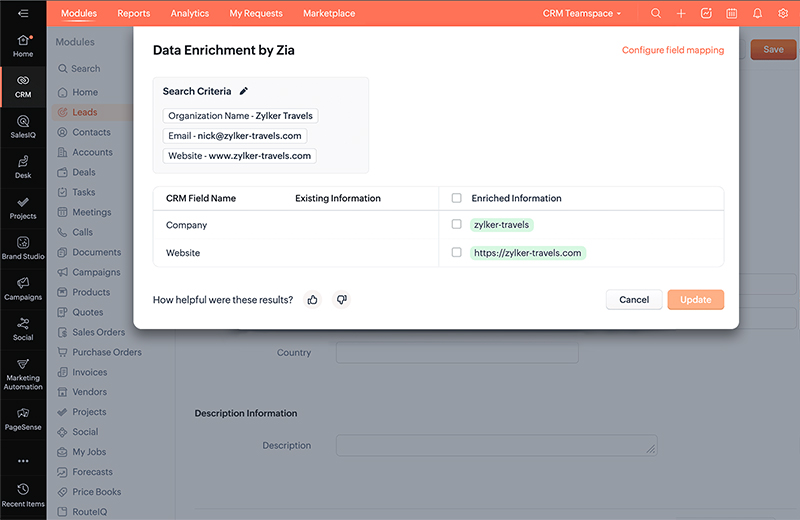This screenshot has height=520, width=800.
Task: Open Configure field mapping link
Action: [x=672, y=50]
